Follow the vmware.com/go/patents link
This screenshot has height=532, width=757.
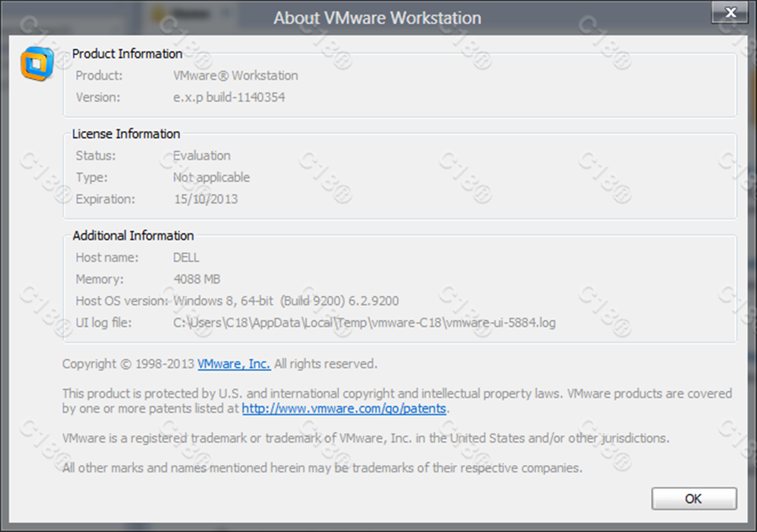click(345, 408)
